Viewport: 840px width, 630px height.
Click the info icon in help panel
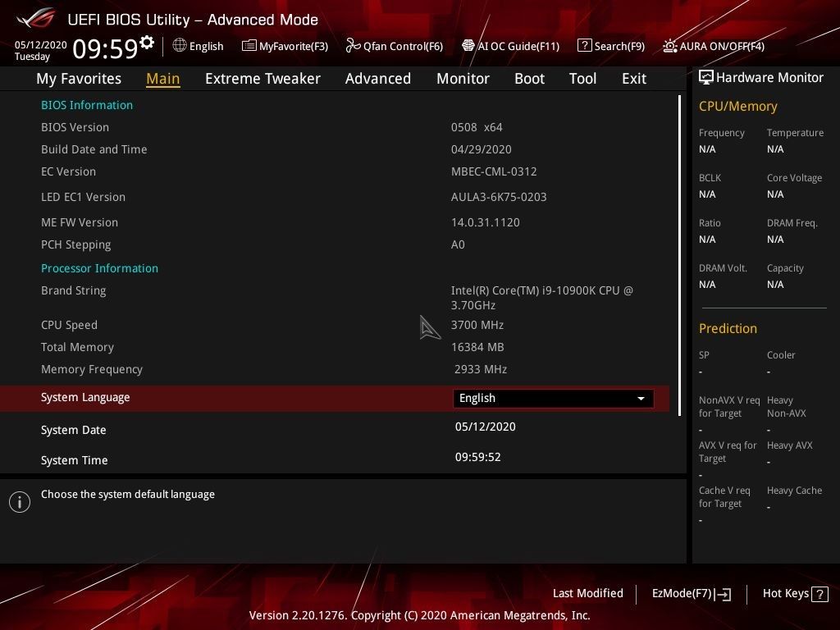click(20, 502)
